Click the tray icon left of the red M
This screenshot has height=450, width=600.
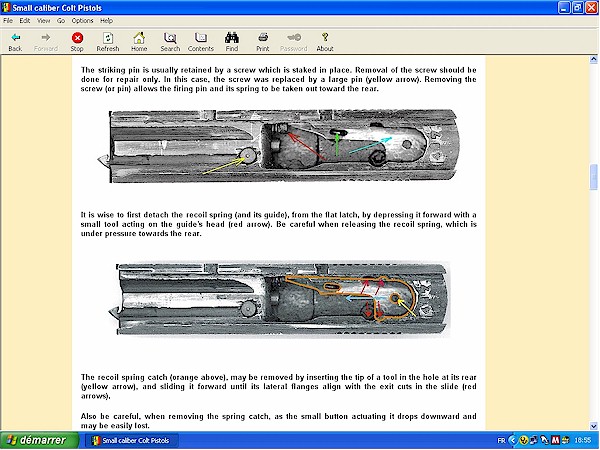tap(544, 440)
